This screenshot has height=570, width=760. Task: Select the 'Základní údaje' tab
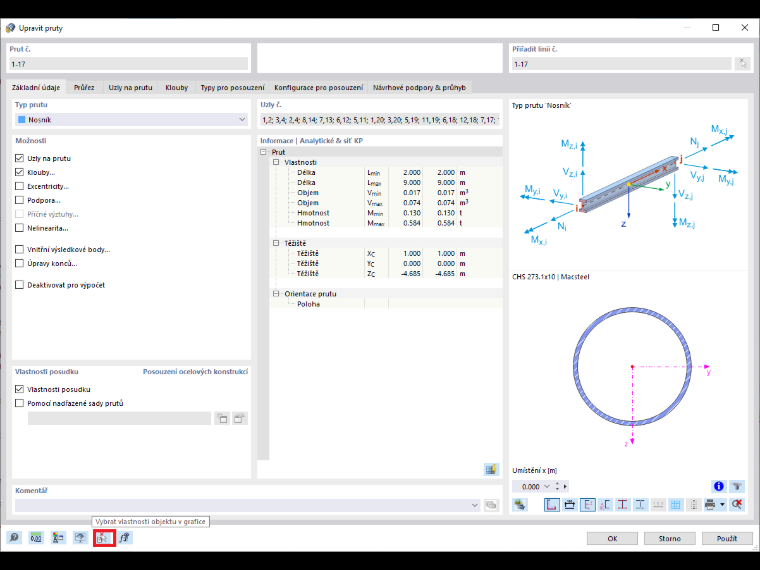36,87
